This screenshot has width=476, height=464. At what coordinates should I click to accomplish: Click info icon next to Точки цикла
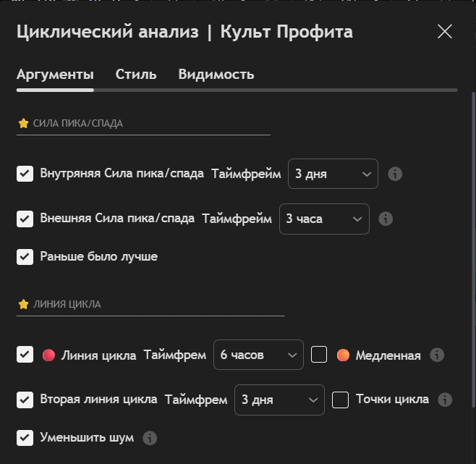coord(445,400)
